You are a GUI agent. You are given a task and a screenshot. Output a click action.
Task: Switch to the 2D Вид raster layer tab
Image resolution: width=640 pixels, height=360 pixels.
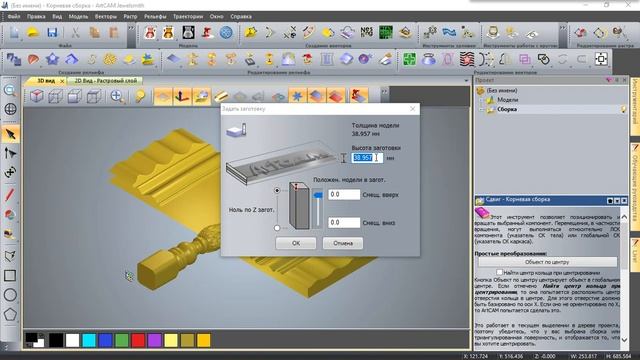point(105,81)
